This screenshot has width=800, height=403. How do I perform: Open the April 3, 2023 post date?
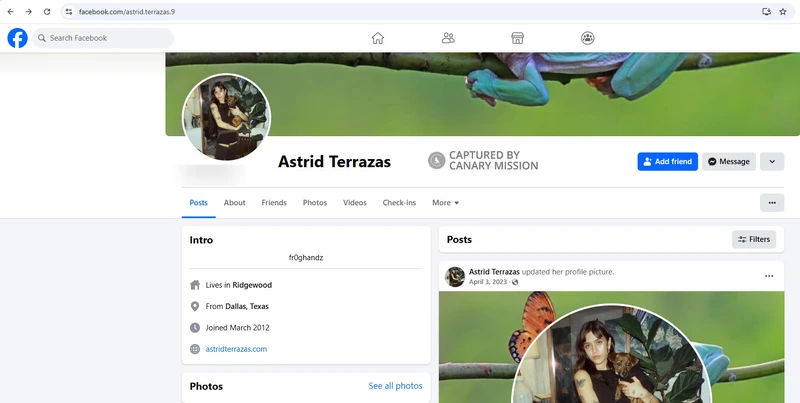tap(488, 282)
